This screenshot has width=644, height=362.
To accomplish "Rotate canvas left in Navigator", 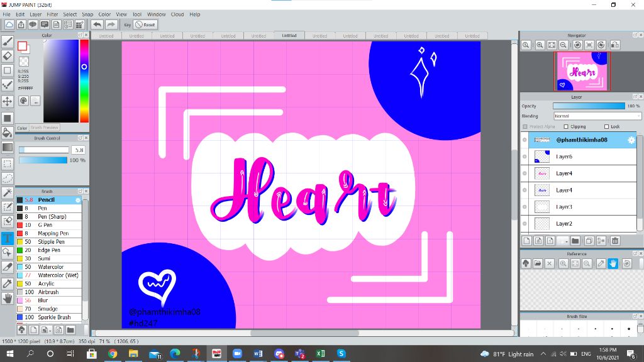I will pos(577,45).
